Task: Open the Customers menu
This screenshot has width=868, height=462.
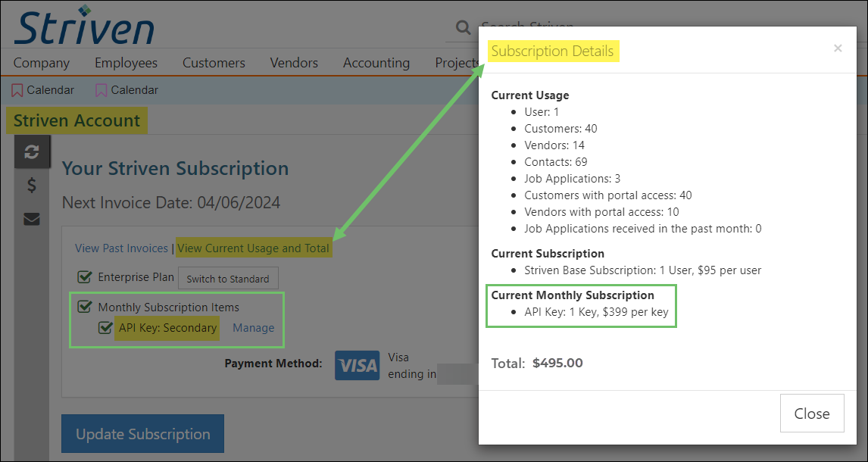Action: (x=214, y=63)
